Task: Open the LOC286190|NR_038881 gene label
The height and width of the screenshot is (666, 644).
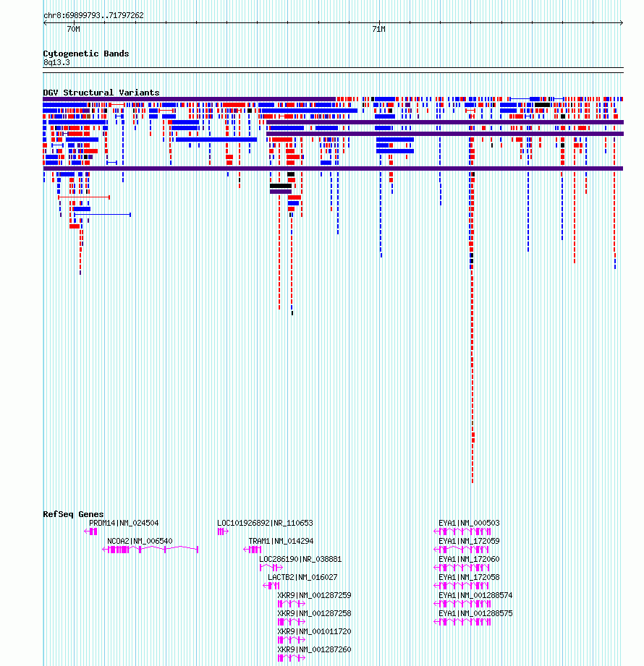Action: (x=300, y=560)
